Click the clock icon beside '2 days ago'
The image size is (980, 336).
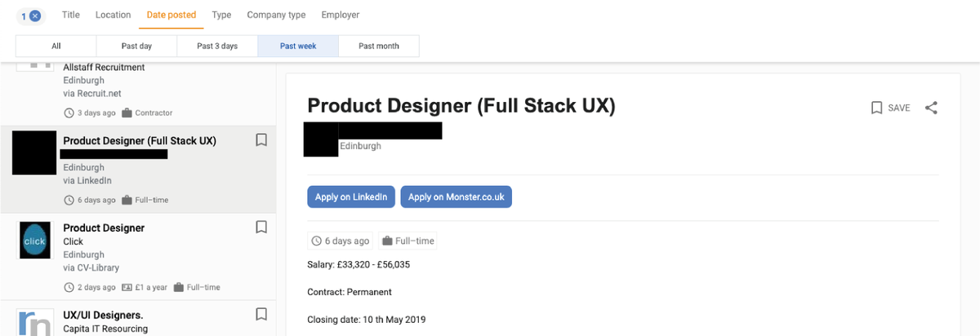[x=69, y=287]
